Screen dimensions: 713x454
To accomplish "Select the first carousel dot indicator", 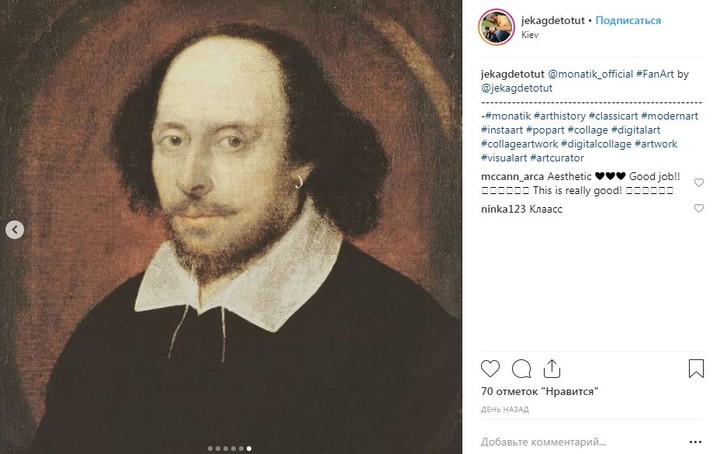I will 208,448.
